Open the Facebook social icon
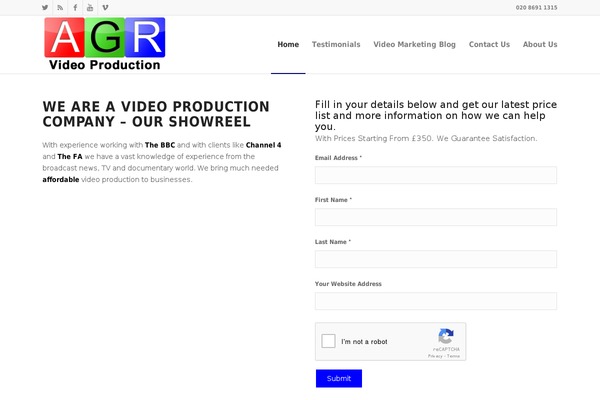Screen dimensions: 600x400 pyautogui.click(x=75, y=8)
